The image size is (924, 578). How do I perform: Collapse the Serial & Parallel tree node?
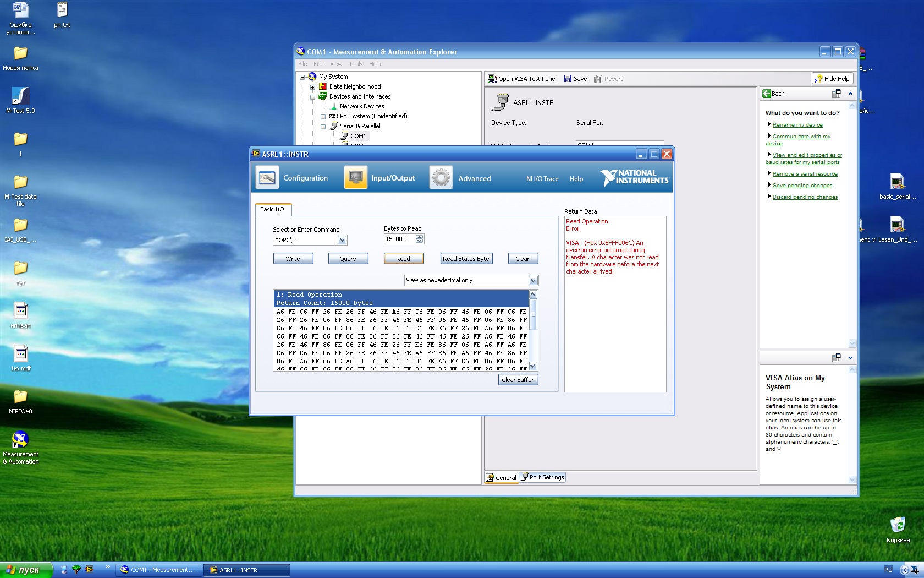pyautogui.click(x=323, y=127)
